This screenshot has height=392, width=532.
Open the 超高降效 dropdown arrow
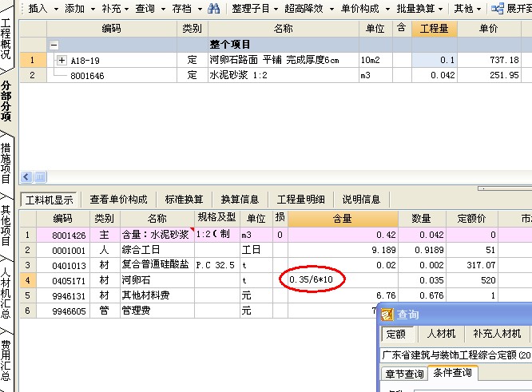pyautogui.click(x=332, y=9)
